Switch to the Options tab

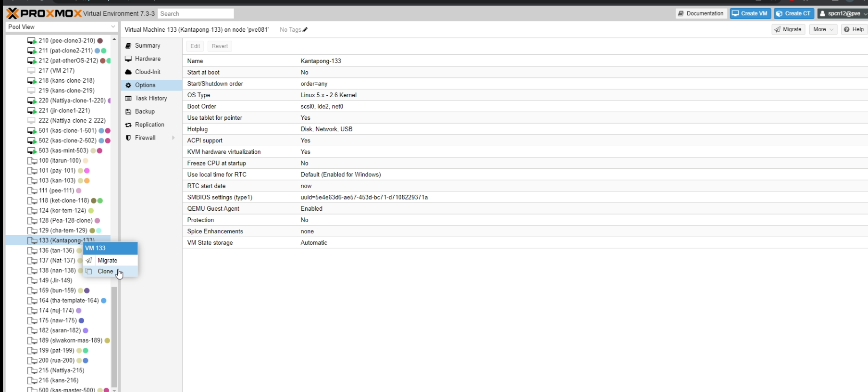coord(151,85)
